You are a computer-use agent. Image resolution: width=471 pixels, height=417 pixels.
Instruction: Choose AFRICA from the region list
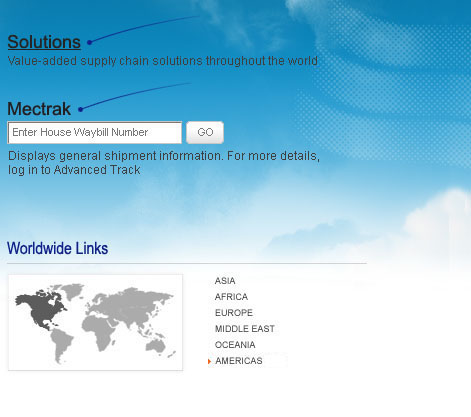[x=231, y=297]
